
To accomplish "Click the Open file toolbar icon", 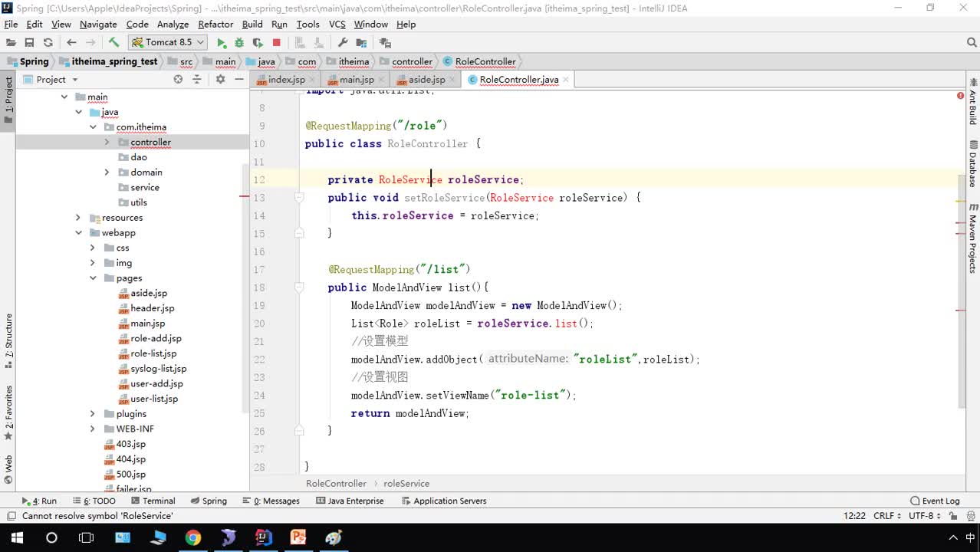I will (x=11, y=43).
